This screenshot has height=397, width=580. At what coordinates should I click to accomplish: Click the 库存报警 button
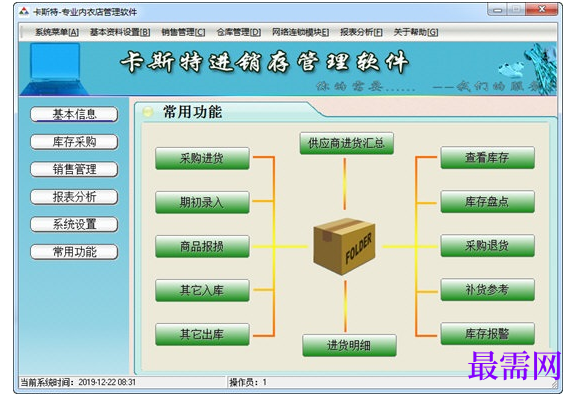(x=488, y=334)
